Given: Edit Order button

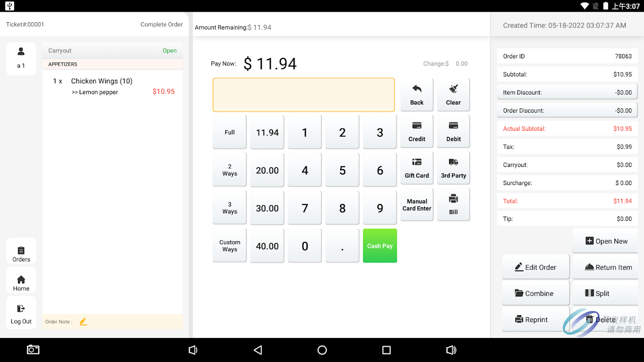Looking at the screenshot, I should click(536, 267).
